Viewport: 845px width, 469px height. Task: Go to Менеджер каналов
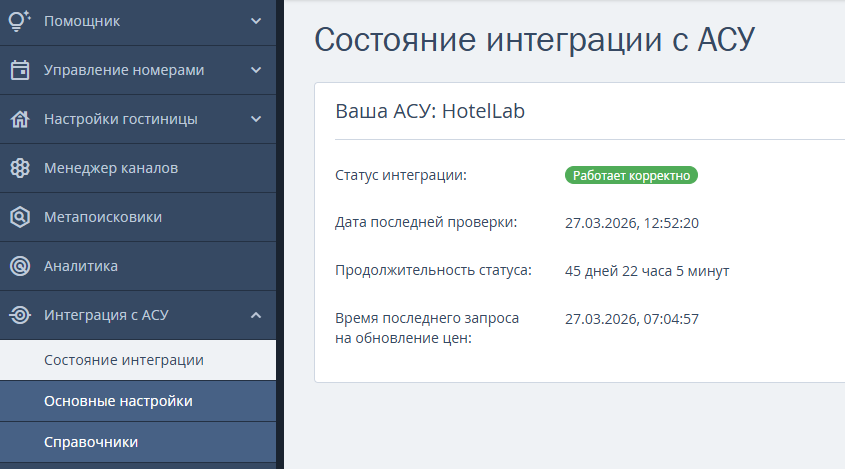138,168
